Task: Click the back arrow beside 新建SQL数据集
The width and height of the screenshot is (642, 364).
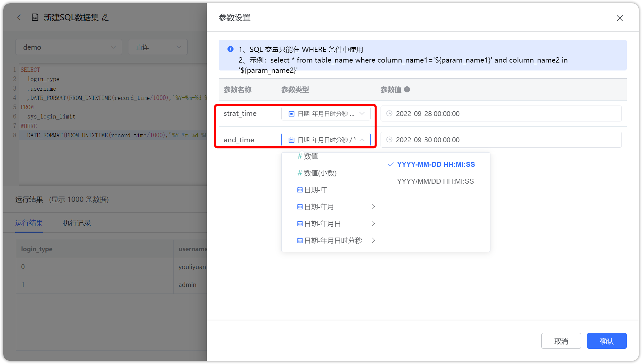Action: pos(19,17)
